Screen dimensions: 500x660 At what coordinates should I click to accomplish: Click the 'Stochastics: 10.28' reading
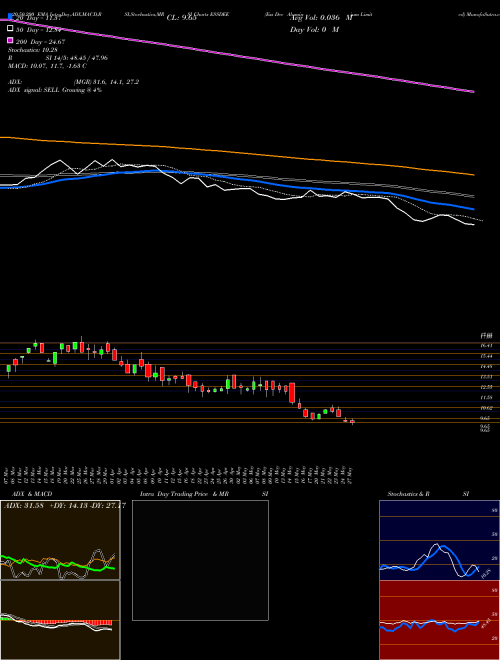pyautogui.click(x=33, y=50)
